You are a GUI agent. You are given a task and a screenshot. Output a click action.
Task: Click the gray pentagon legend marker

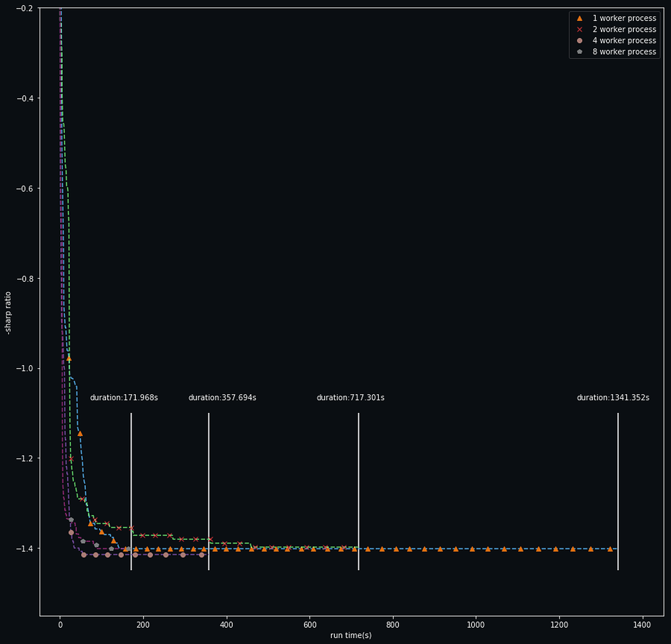pos(579,52)
